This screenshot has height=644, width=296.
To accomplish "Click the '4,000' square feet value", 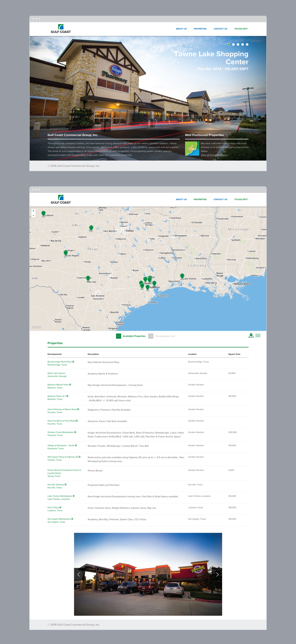I will click(231, 470).
